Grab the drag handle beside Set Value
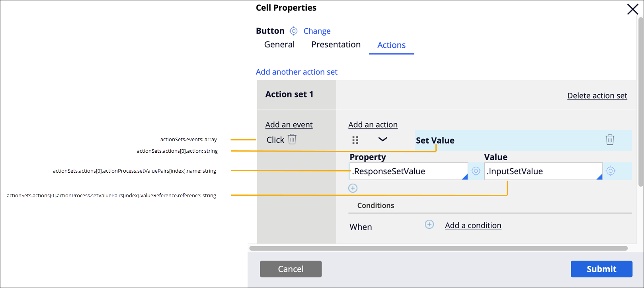The image size is (644, 288). (x=355, y=140)
